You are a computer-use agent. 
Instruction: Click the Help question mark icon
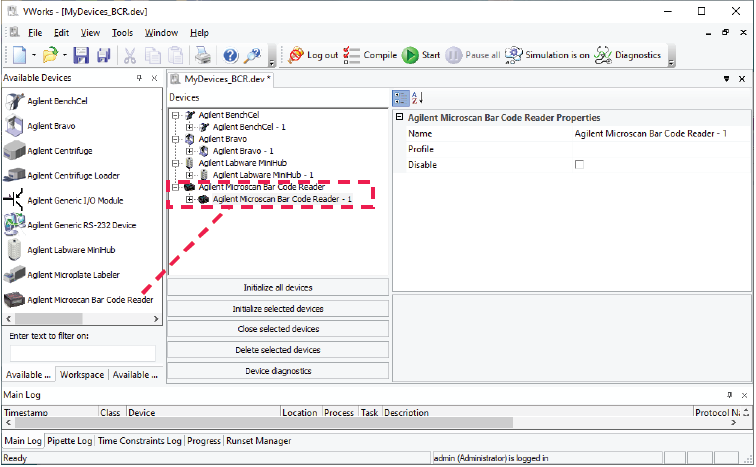(x=230, y=55)
